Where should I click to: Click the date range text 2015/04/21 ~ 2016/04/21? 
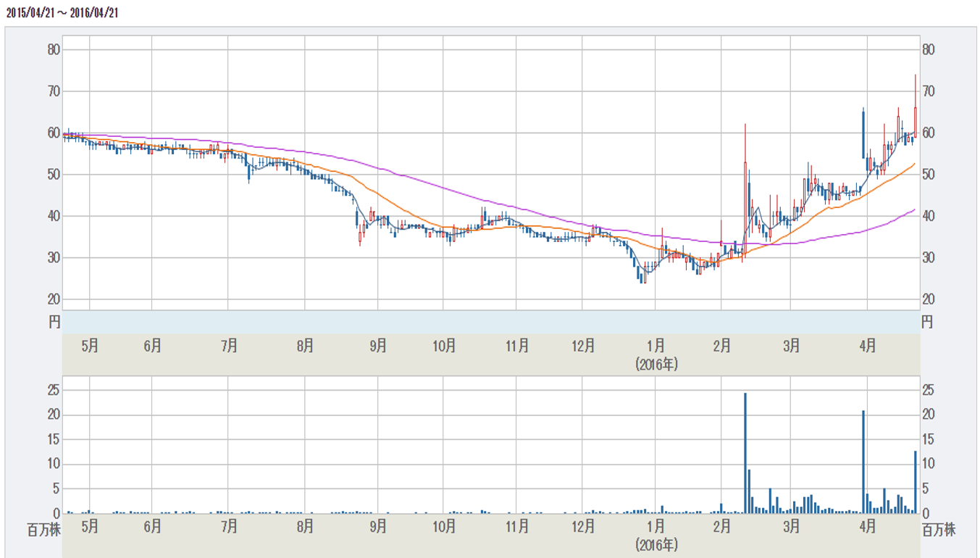click(62, 14)
